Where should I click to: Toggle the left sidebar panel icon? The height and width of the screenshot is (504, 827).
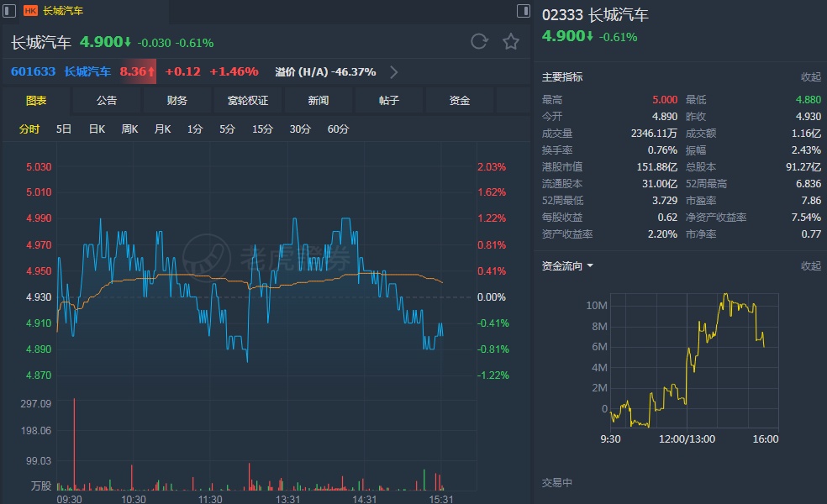point(8,11)
